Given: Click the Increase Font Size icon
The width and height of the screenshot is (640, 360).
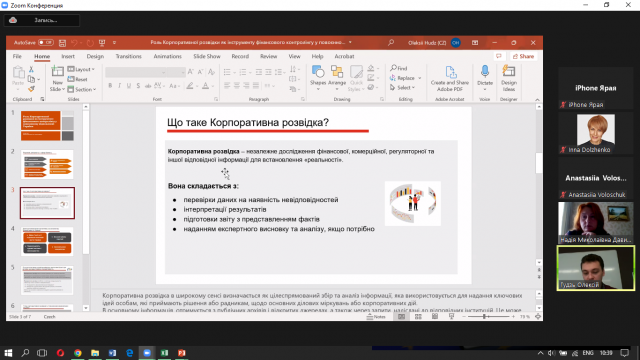Looking at the screenshot, I should point(191,72).
